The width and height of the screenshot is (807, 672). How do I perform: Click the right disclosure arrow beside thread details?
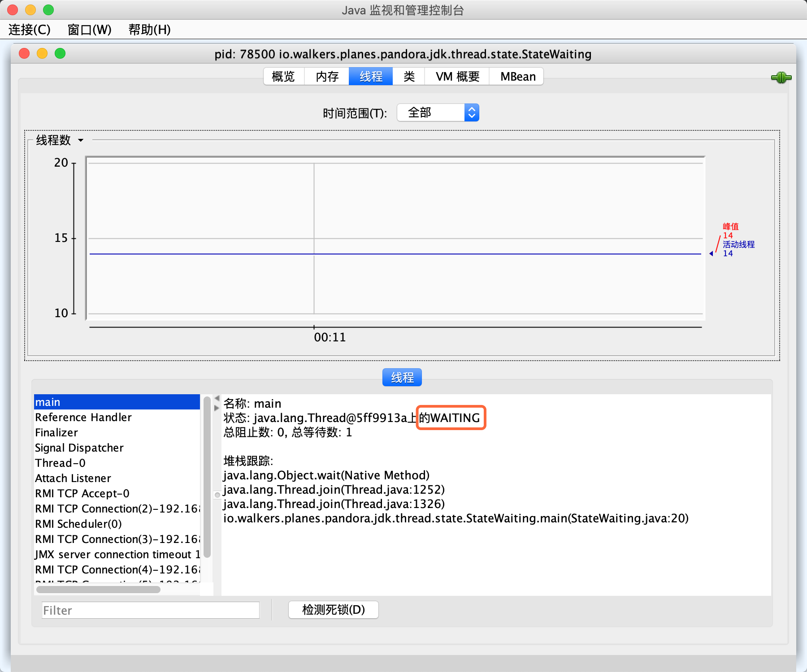tap(217, 408)
